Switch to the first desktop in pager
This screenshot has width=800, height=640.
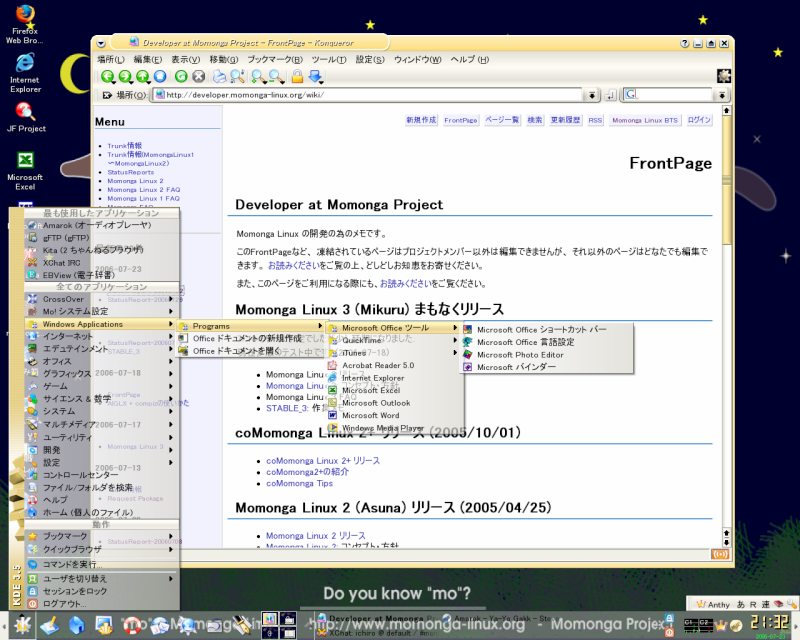pyautogui.click(x=270, y=619)
